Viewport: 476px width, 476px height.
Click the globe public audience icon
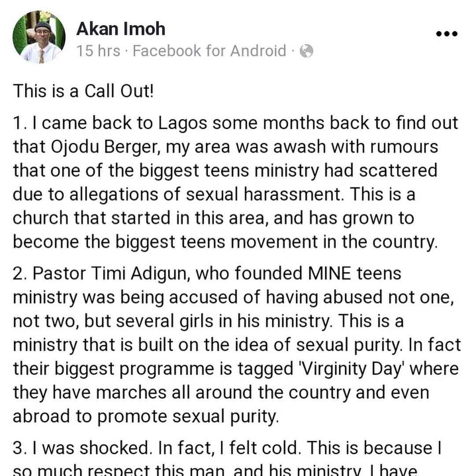(306, 51)
